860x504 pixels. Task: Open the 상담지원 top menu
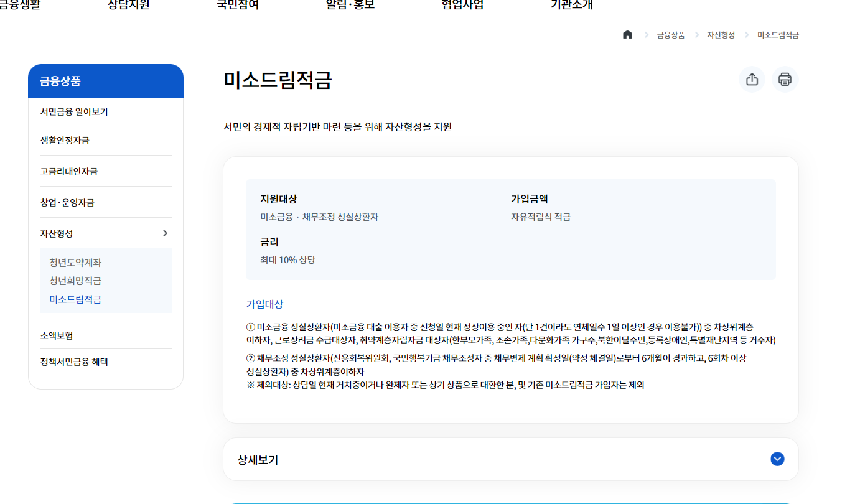pyautogui.click(x=129, y=5)
